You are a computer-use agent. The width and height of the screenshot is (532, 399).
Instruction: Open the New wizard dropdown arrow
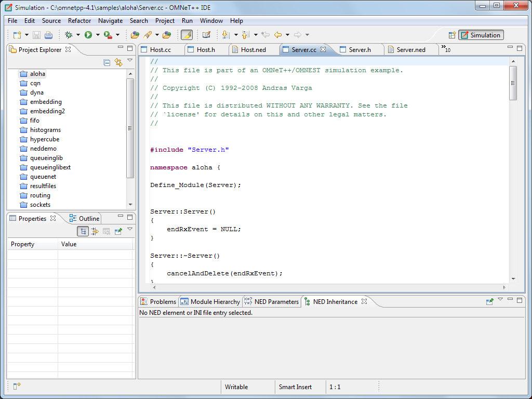click(x=27, y=35)
